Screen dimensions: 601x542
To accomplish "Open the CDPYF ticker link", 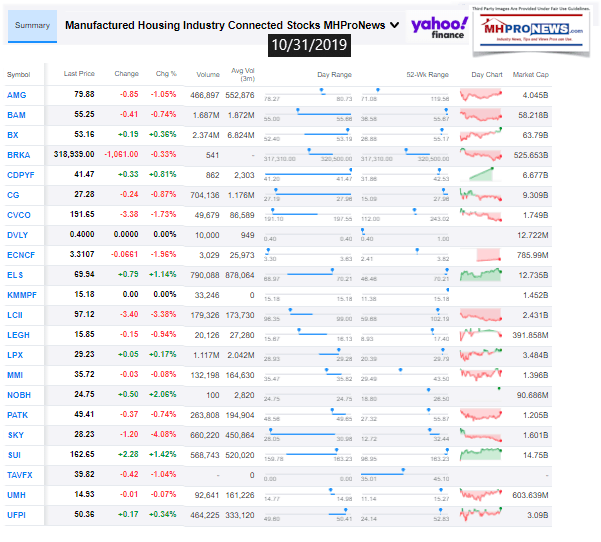I will 21,175.
